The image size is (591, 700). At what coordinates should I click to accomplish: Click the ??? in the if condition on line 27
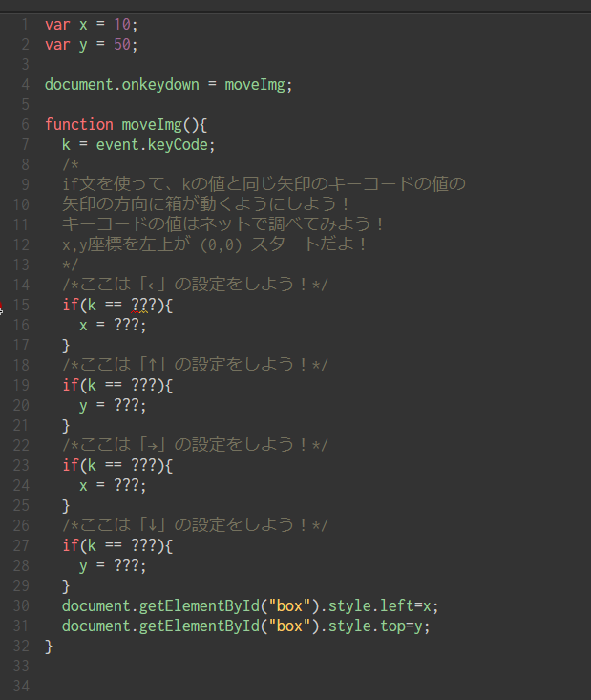point(143,545)
